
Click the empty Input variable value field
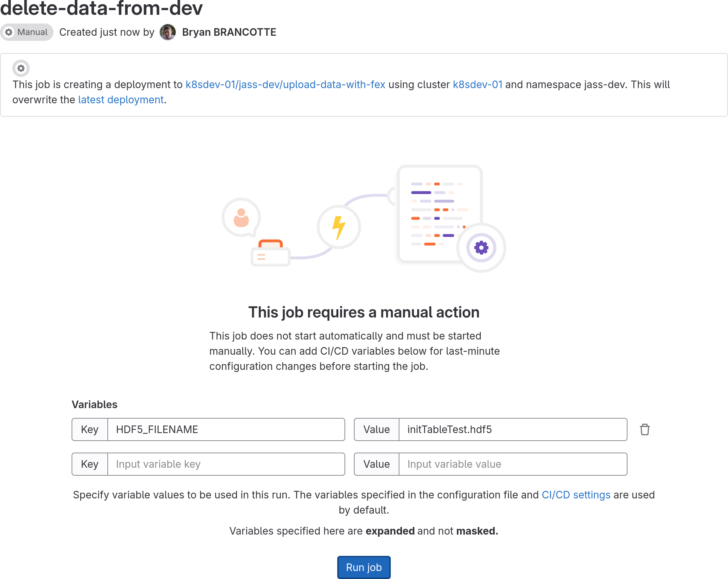[513, 464]
